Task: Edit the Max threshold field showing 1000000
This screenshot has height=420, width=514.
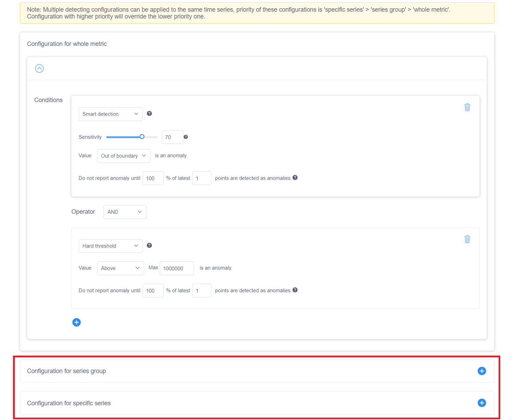Action: [x=177, y=268]
